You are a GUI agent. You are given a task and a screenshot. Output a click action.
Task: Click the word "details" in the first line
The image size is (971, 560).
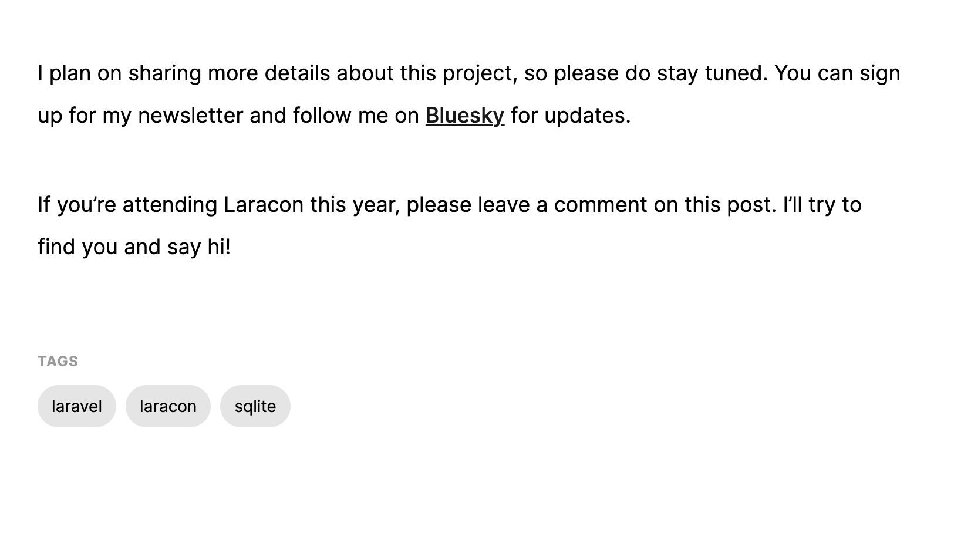point(297,73)
